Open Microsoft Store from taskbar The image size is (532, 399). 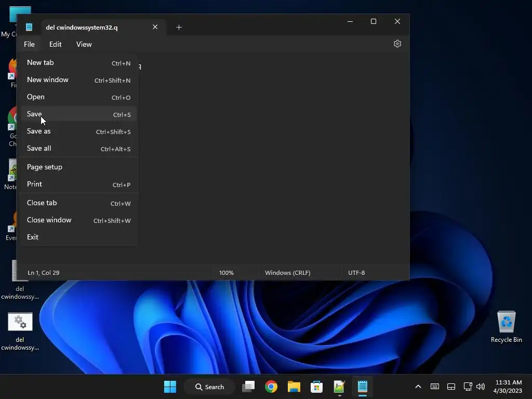[316, 387]
